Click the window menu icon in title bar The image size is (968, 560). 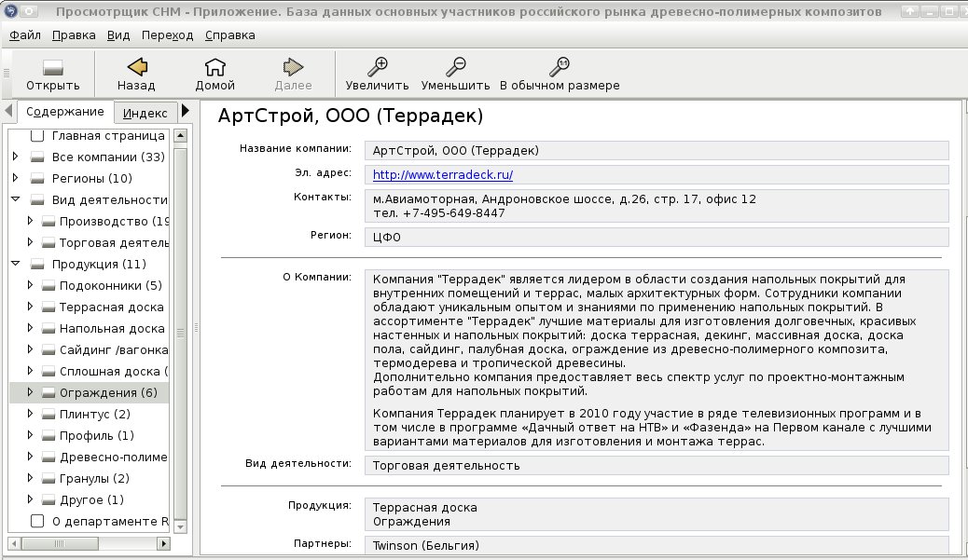10,10
